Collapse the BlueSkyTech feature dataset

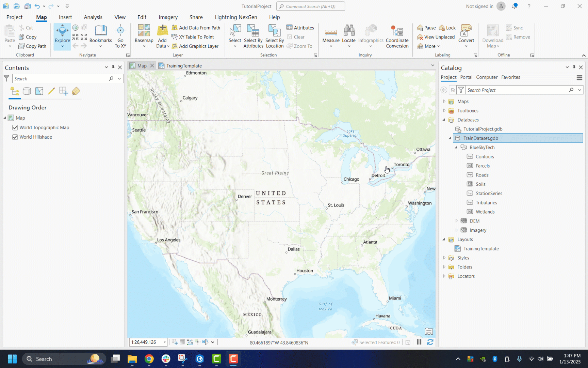(x=456, y=148)
